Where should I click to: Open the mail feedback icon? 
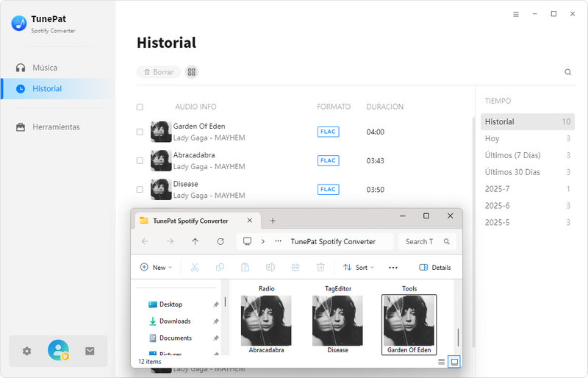click(90, 351)
